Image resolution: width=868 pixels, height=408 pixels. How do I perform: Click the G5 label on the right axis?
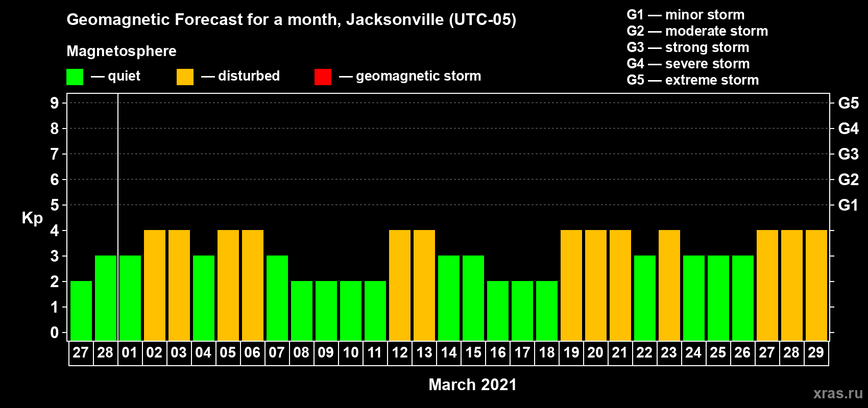pos(849,103)
